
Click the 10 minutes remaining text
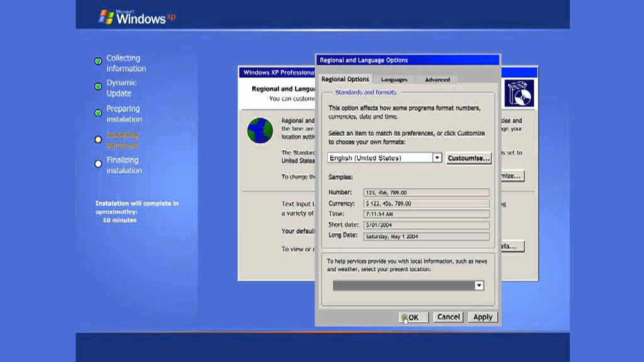pos(119,220)
